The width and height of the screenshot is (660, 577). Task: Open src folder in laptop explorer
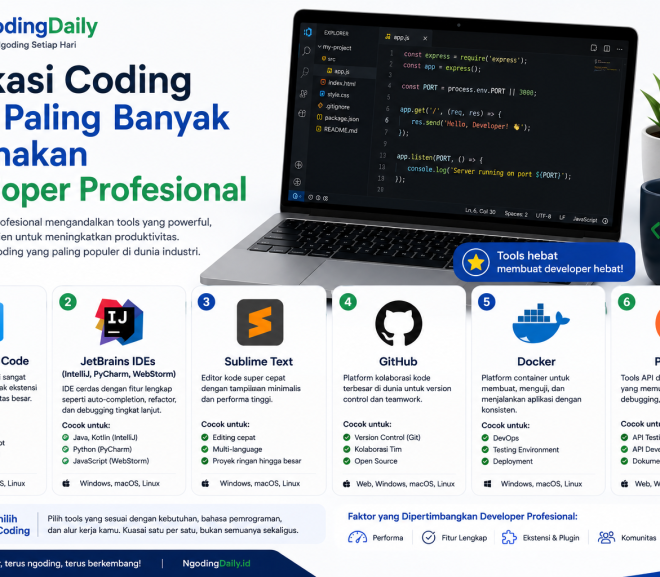pyautogui.click(x=328, y=59)
